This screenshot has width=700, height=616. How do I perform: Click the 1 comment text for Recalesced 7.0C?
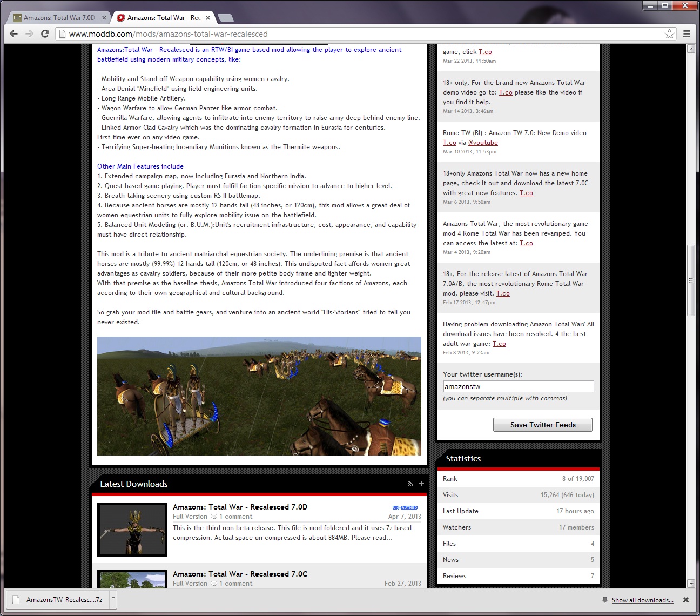235,584
